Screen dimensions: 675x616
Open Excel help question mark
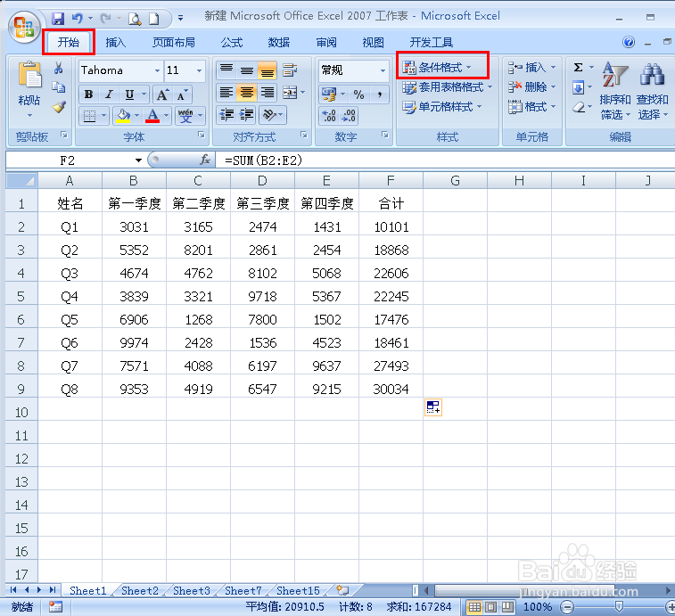pos(629,42)
